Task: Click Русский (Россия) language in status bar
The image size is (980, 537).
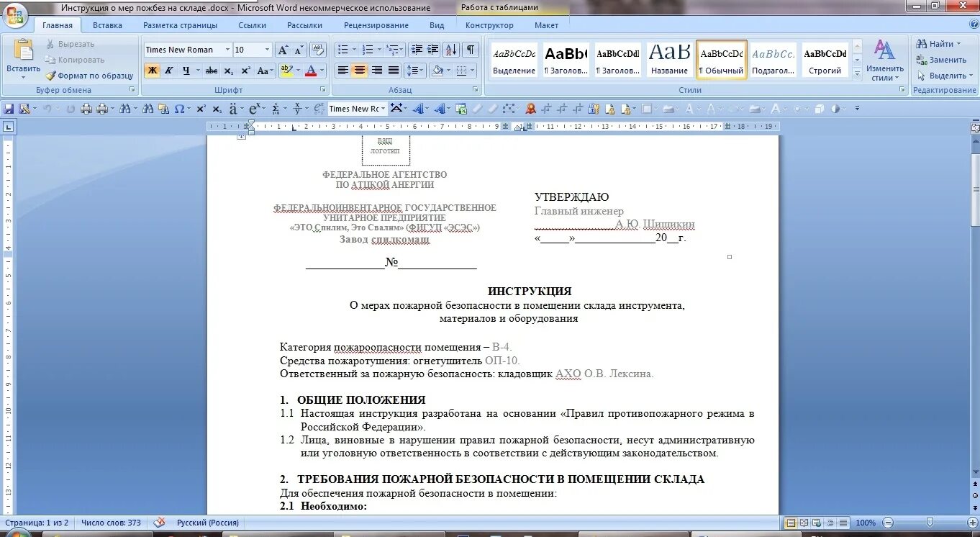Action: click(x=208, y=523)
